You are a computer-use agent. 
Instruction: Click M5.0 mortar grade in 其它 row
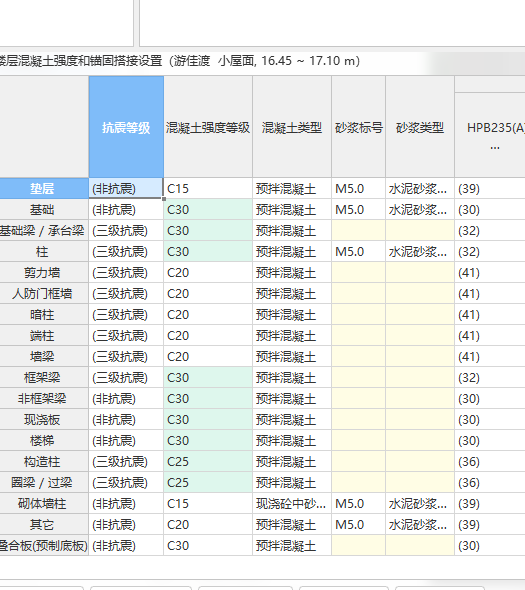tap(358, 525)
